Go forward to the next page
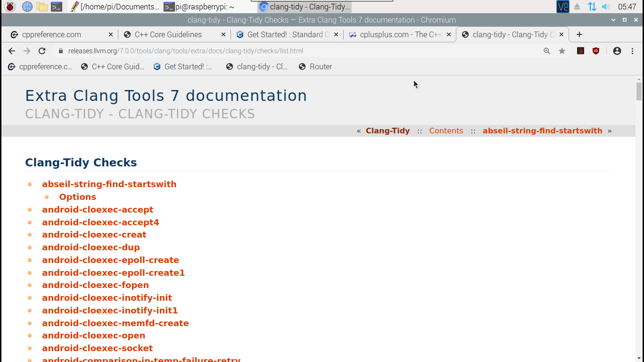This screenshot has width=644, height=362. [27, 51]
